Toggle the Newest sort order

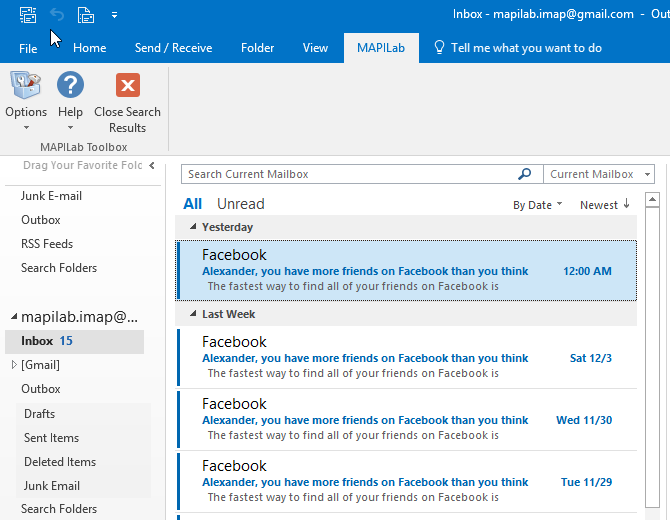[x=605, y=205]
